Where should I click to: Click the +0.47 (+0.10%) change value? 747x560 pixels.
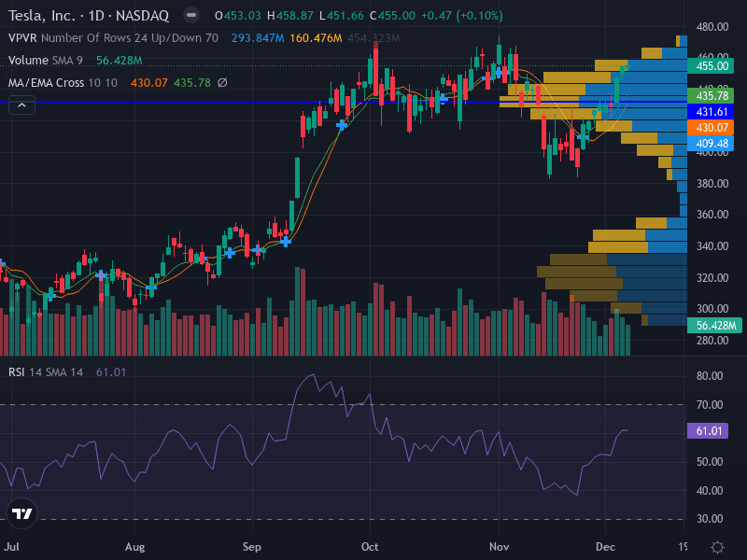[x=461, y=16]
